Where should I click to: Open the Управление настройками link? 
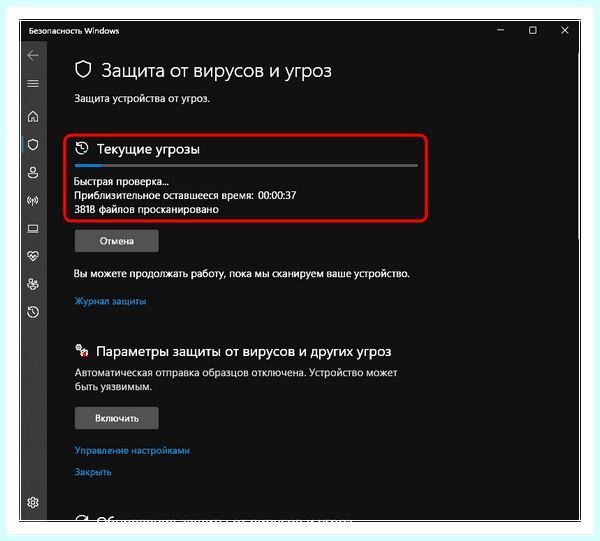(x=132, y=451)
